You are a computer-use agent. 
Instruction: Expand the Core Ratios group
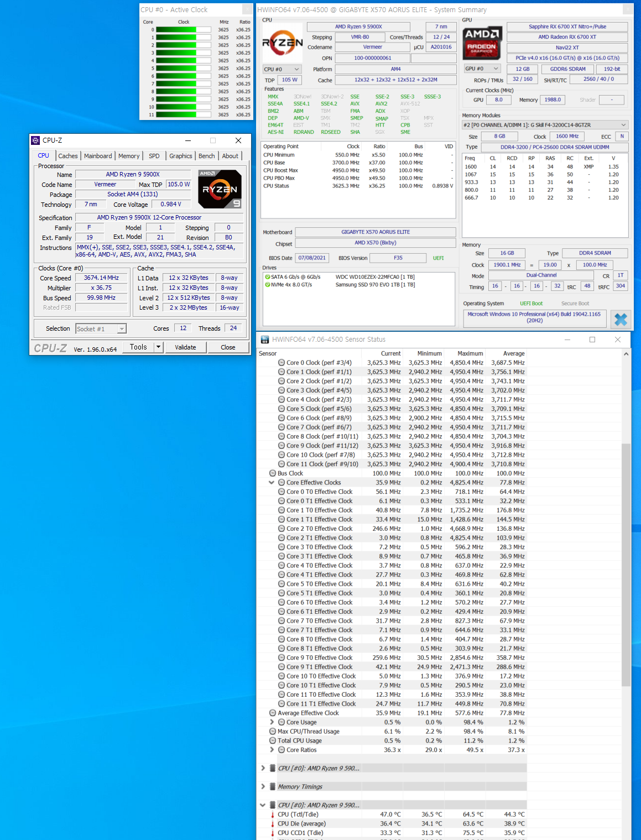272,750
